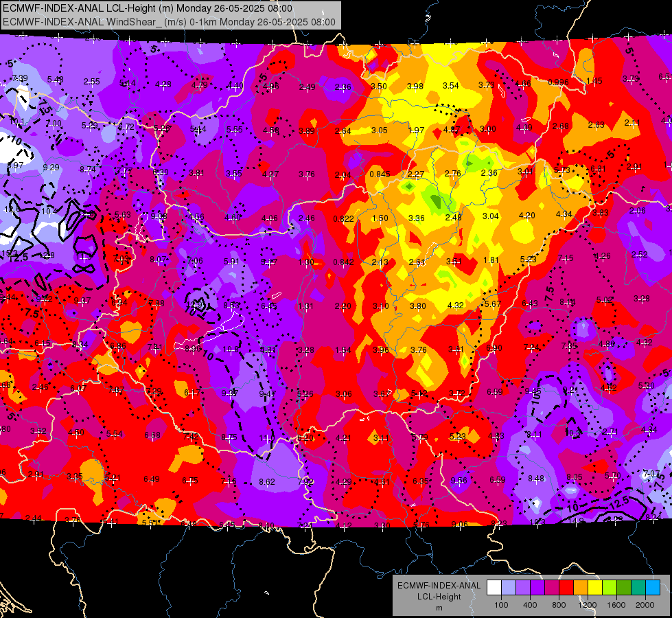Click the wind shear value 0.845
This screenshot has width=672, height=618.
[x=380, y=174]
